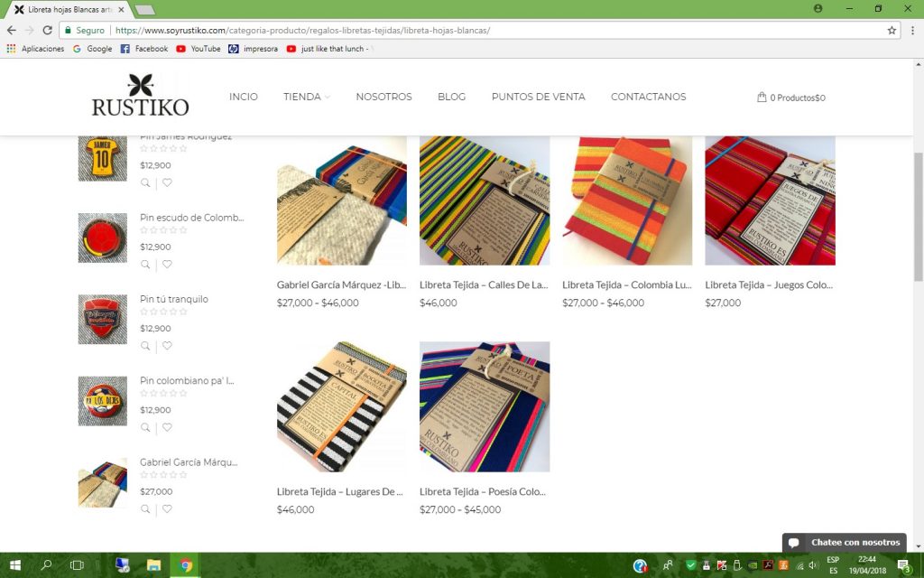Image resolution: width=924 pixels, height=578 pixels.
Task: Open Libreta Tejida Colombia Lu... image
Action: point(627,200)
